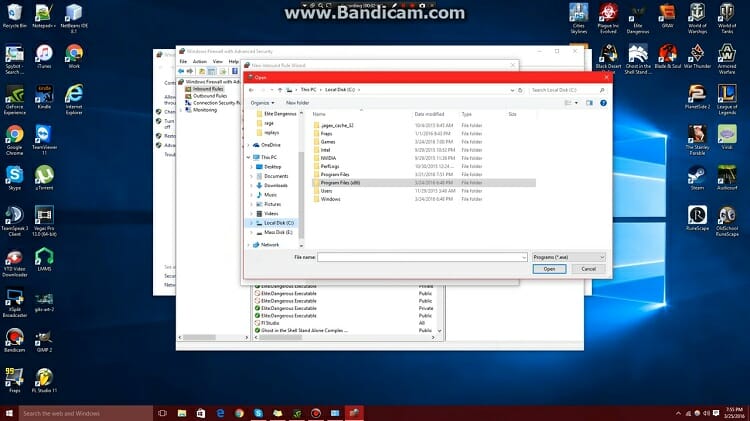Open FL Studio 11 desktop shortcut
The width and height of the screenshot is (750, 421).
44,381
